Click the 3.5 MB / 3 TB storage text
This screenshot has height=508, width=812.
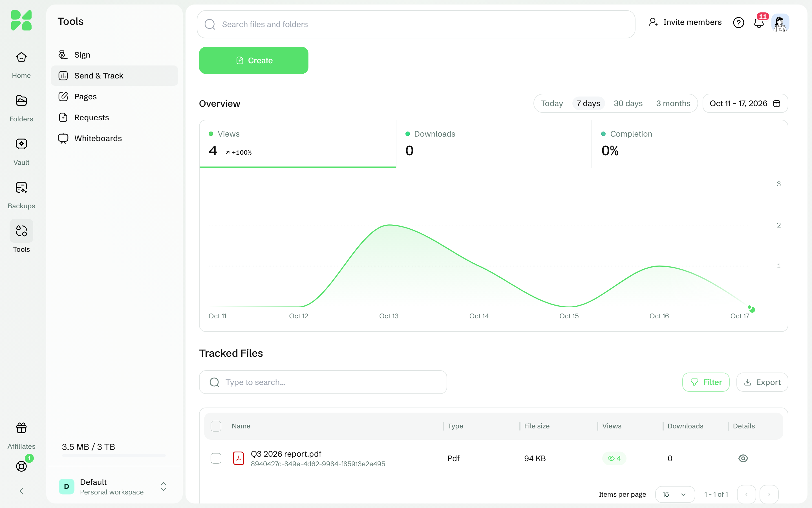click(x=89, y=447)
